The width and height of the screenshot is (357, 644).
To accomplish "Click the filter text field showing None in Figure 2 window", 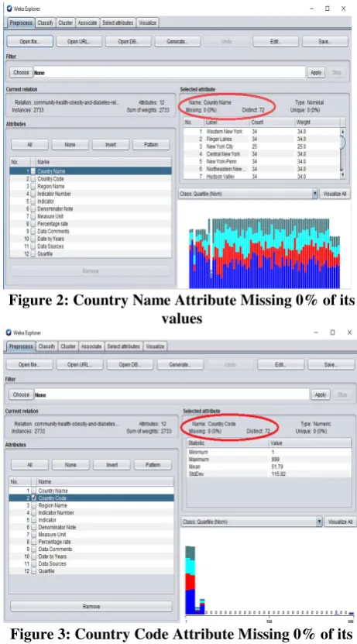I will [170, 72].
